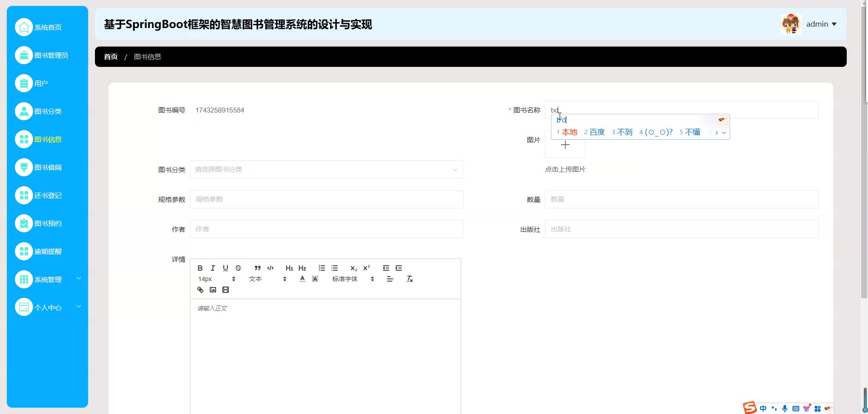Screen dimensions: 868x414
Task: Focus the 作者 input field
Action: click(x=326, y=229)
